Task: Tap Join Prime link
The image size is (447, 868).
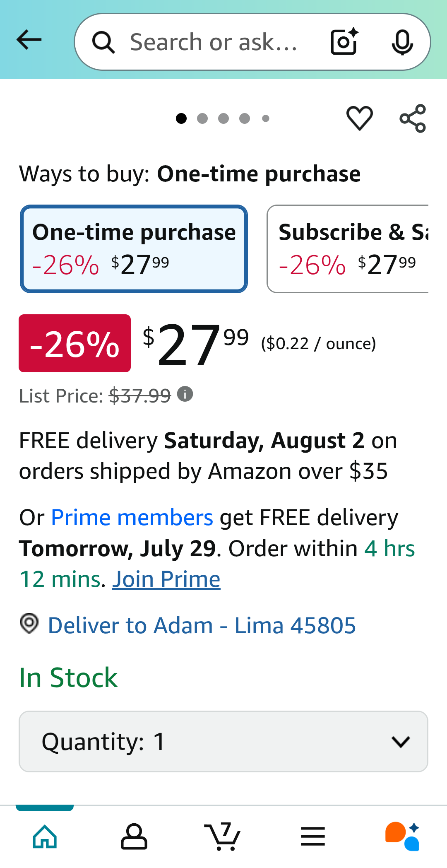Action: (x=166, y=579)
